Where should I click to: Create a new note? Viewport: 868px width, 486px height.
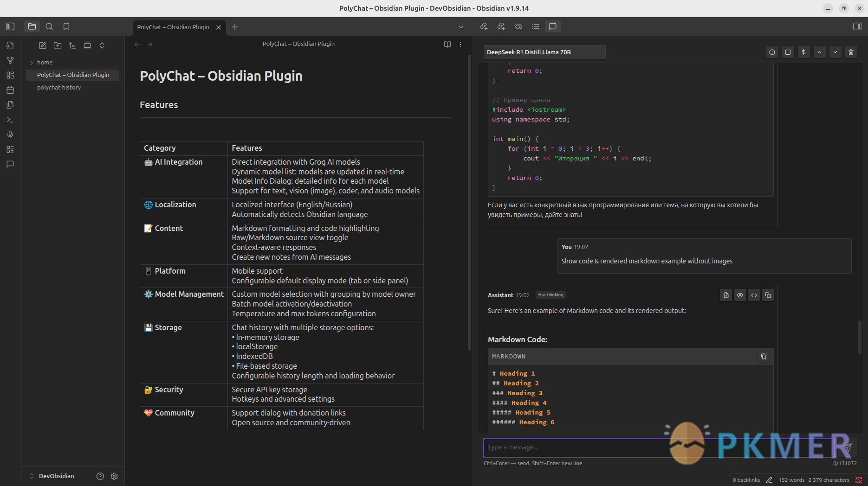[x=43, y=45]
